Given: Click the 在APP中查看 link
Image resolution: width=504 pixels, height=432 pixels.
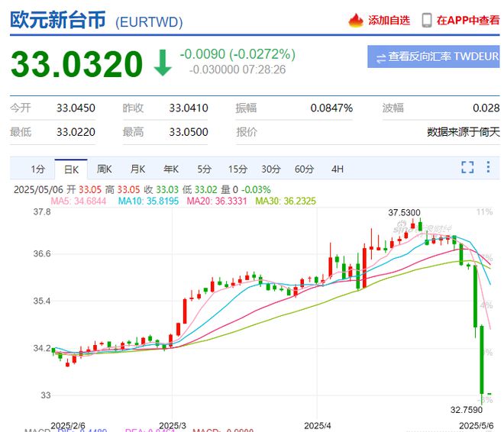Looking at the screenshot, I should tap(468, 21).
